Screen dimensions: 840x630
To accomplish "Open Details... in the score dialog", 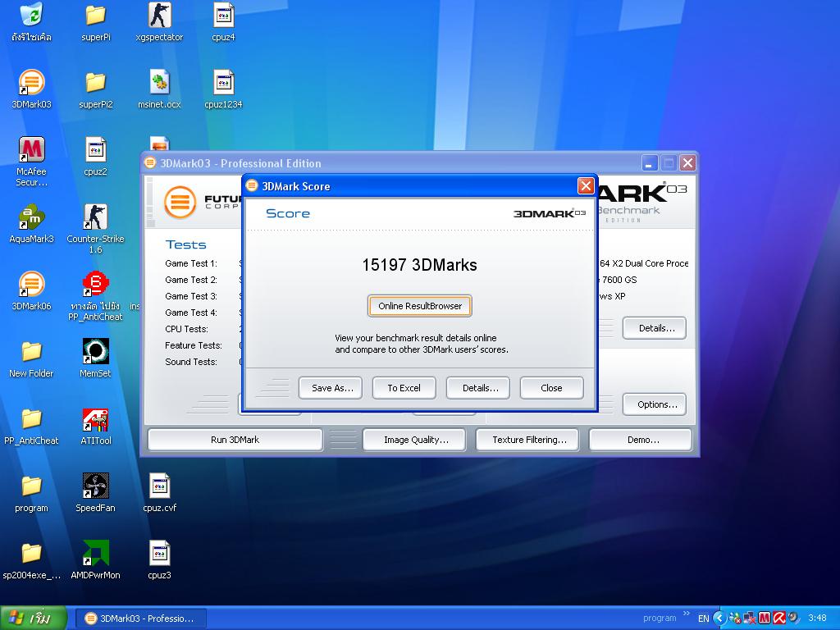I will (x=478, y=388).
